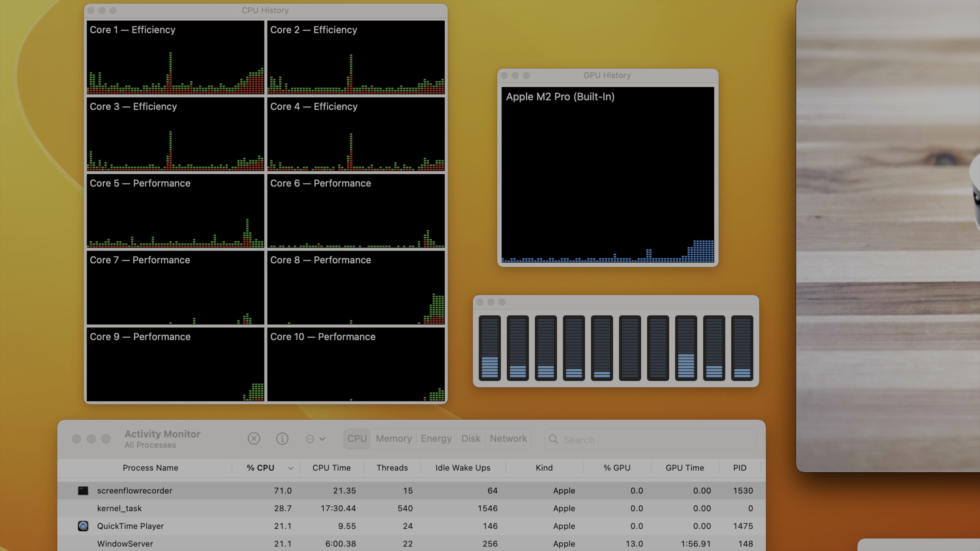The image size is (980, 551).
Task: Click the eighth CPU usage meter bar
Action: pos(686,348)
